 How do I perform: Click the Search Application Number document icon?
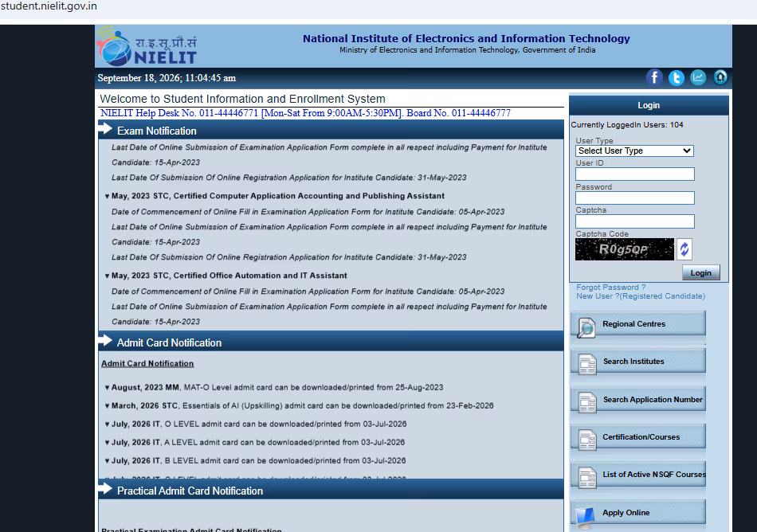[587, 403]
